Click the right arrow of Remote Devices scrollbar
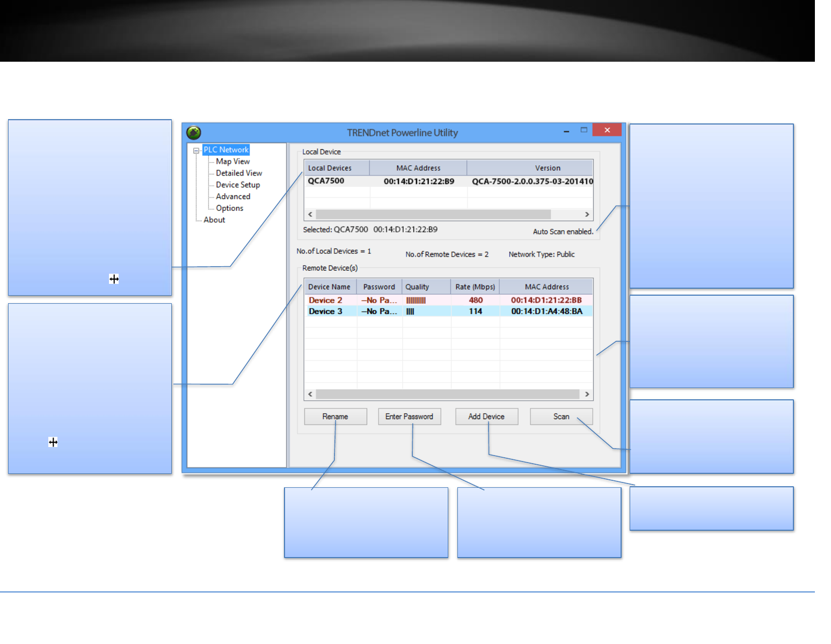The width and height of the screenshot is (831, 644). [587, 394]
